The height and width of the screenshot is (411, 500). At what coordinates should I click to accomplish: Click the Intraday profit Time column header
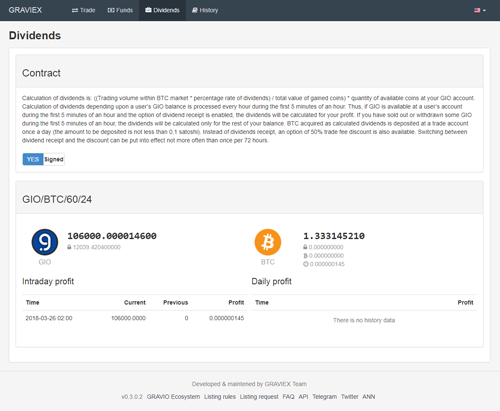click(x=33, y=302)
